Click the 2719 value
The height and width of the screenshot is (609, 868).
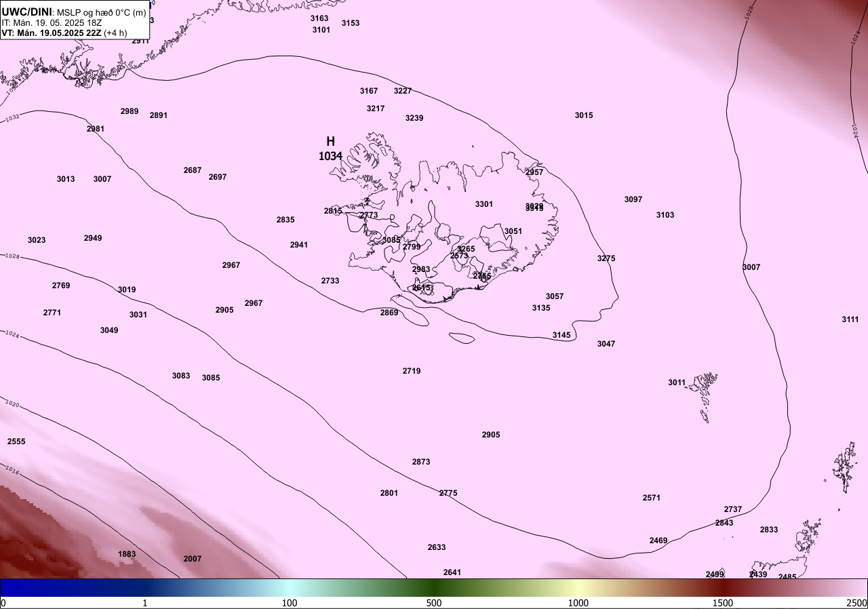click(x=412, y=371)
